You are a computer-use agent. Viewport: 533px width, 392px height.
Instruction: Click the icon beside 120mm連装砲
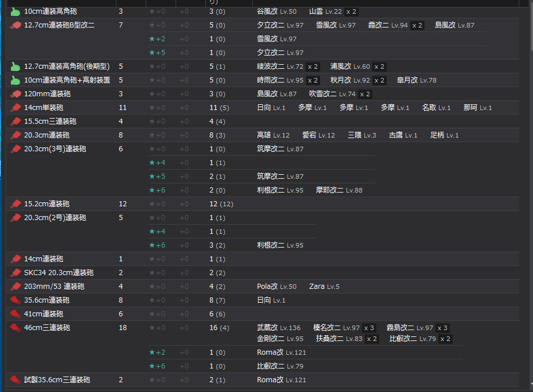pos(15,94)
